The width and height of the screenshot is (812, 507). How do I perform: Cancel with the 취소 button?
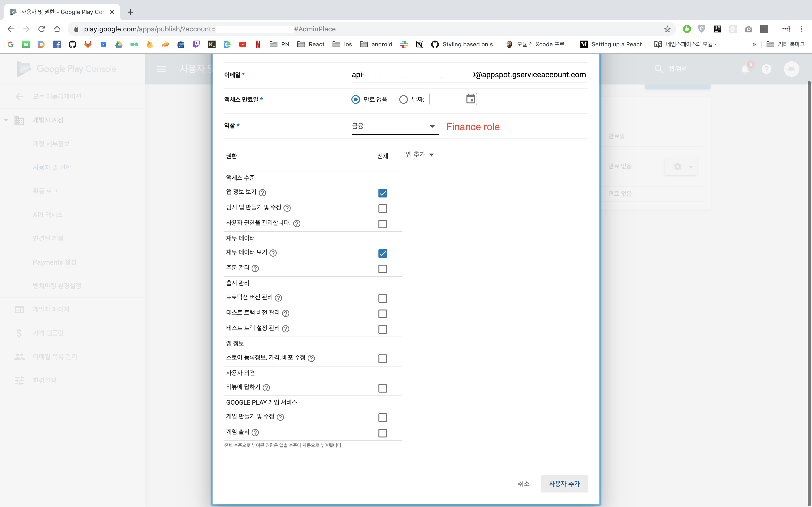pos(523,484)
